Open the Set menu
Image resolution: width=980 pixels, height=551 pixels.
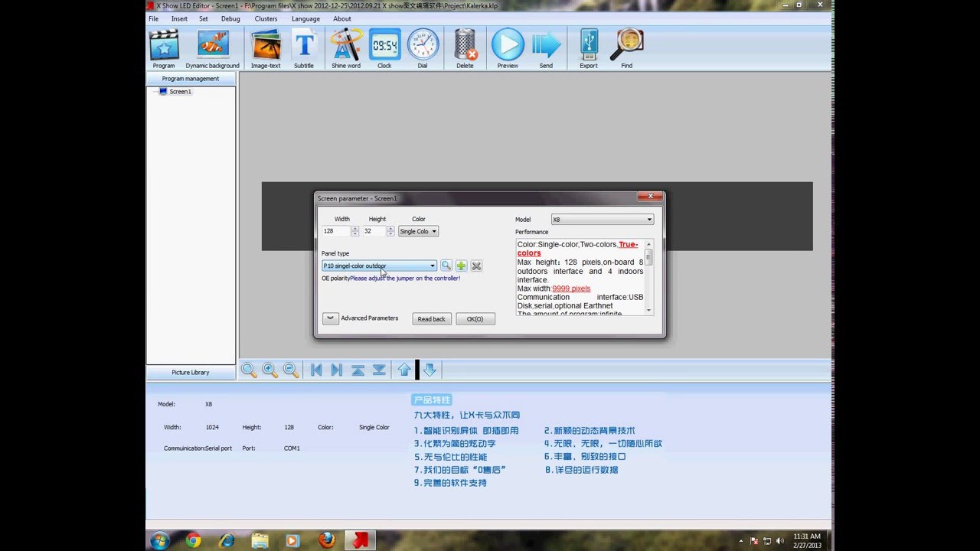[204, 18]
